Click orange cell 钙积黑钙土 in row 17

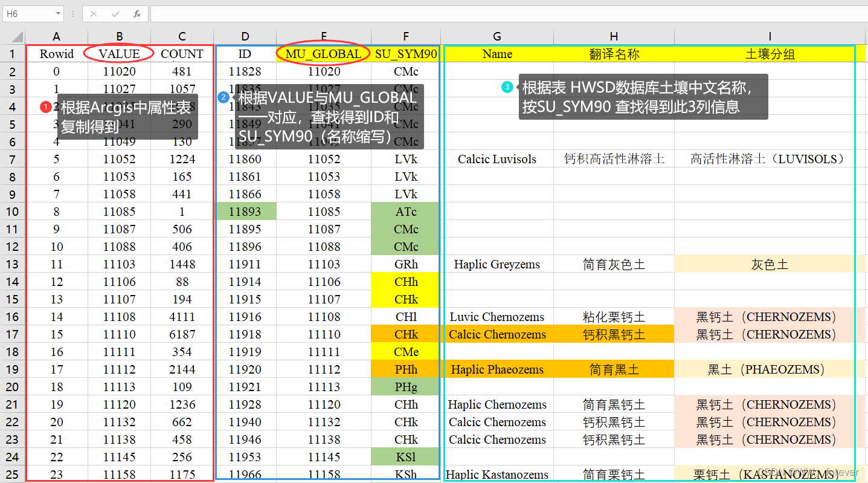(x=614, y=334)
